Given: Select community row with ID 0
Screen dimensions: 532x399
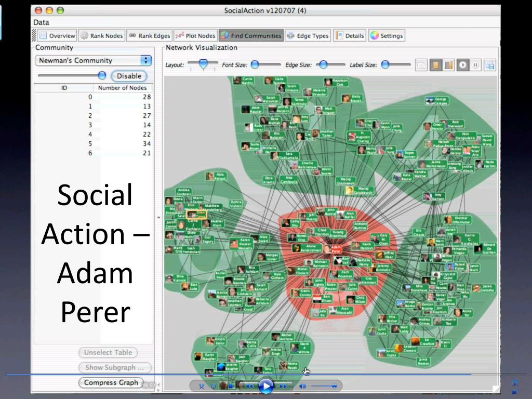Looking at the screenshot, I should click(x=94, y=97).
